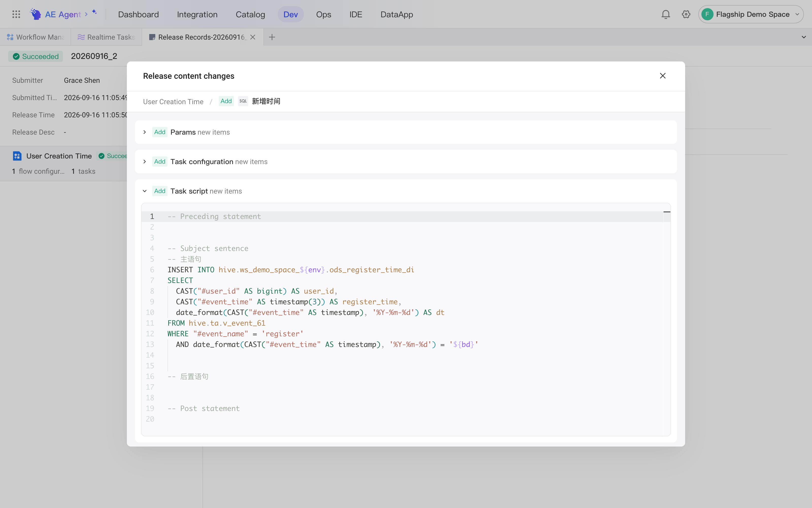Open the settings gear icon
The width and height of the screenshot is (812, 508).
[686, 14]
